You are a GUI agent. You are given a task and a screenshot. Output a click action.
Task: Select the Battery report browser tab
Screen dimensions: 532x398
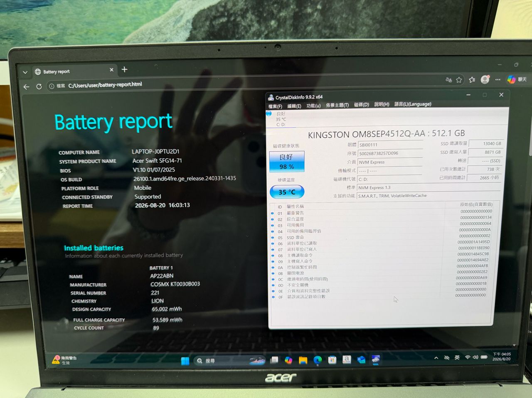tap(74, 71)
